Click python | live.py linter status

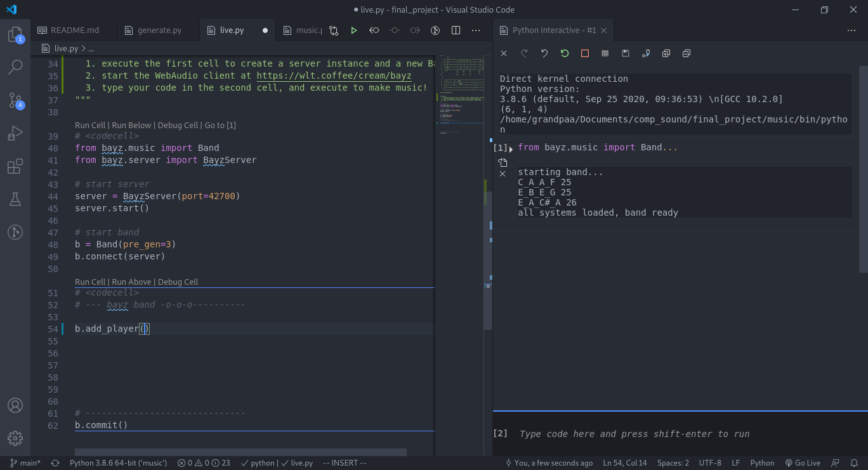pos(277,463)
